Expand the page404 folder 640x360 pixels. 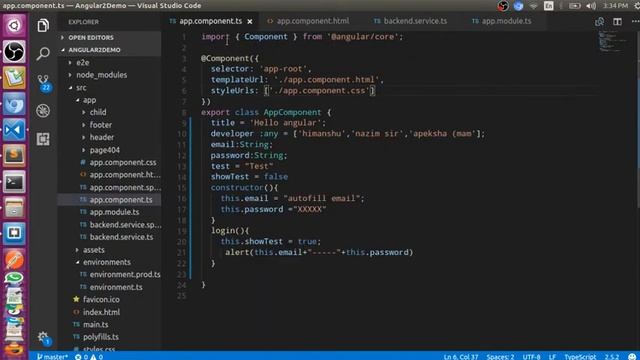109,150
